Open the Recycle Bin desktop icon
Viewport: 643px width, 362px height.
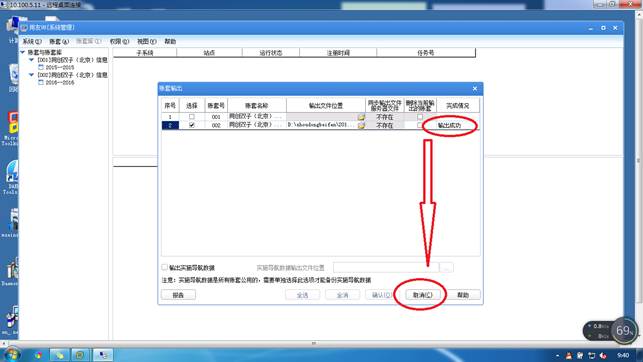14,78
